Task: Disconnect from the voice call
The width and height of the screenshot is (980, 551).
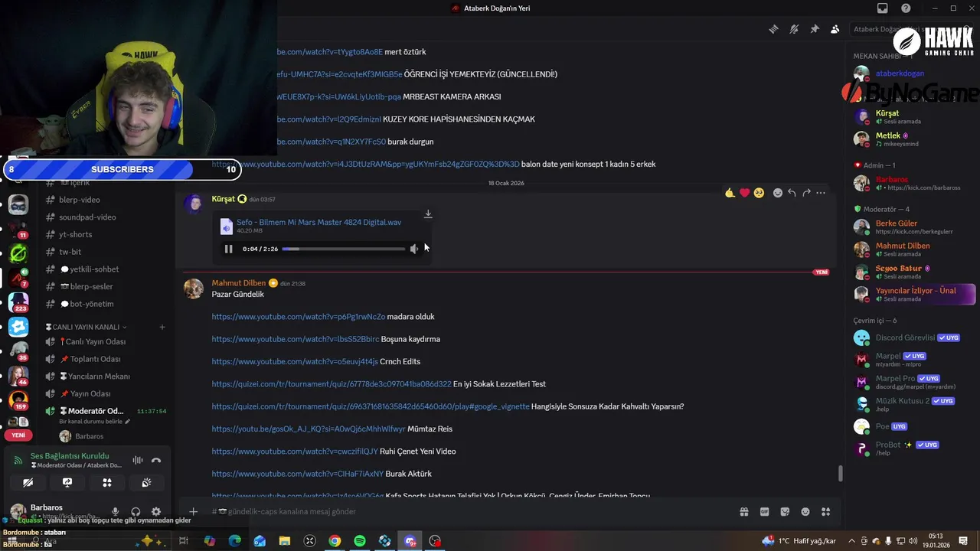Action: (156, 460)
